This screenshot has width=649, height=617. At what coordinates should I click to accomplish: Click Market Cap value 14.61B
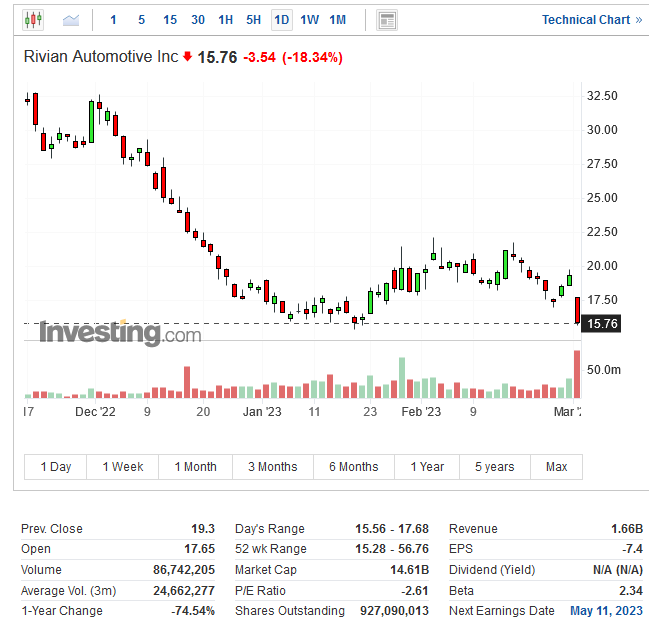pos(409,569)
